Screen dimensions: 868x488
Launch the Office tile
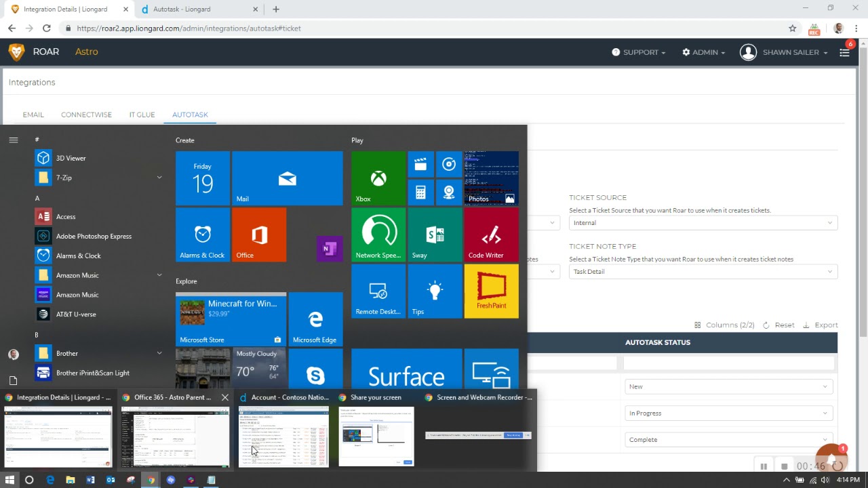point(259,235)
